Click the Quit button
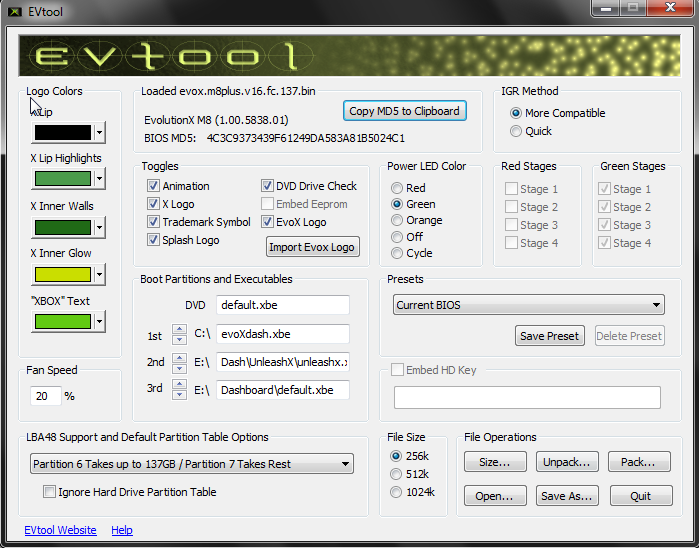The height and width of the screenshot is (548, 699). point(641,496)
